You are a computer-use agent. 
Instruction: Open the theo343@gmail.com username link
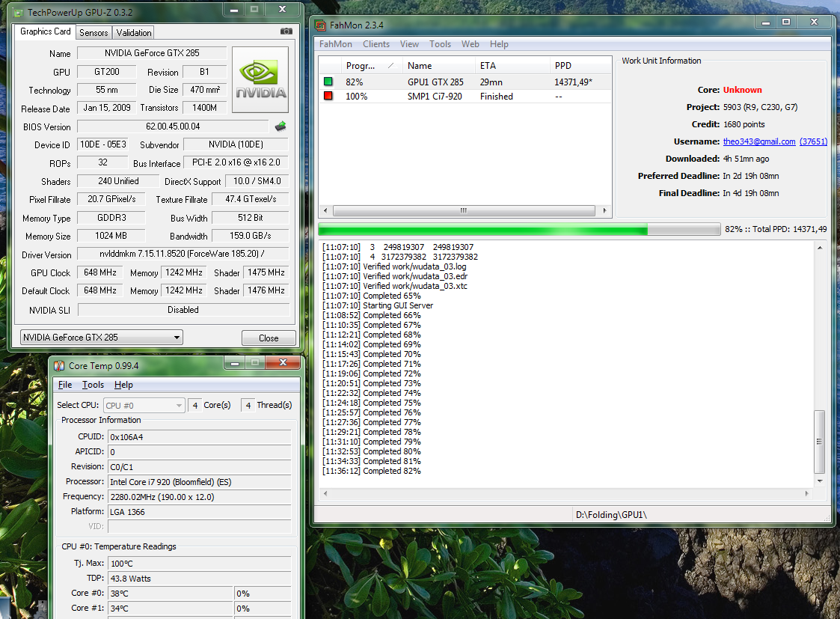tap(759, 141)
